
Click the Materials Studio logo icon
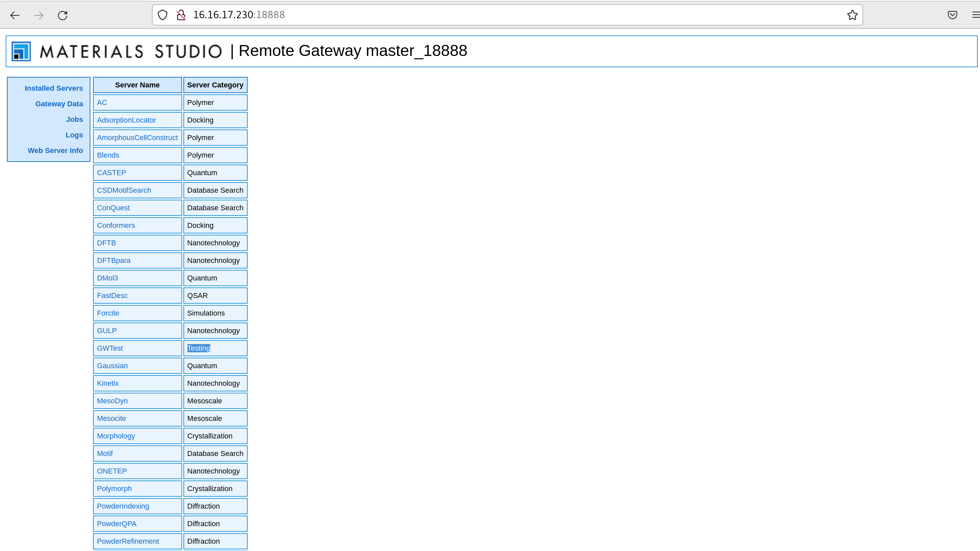(21, 51)
